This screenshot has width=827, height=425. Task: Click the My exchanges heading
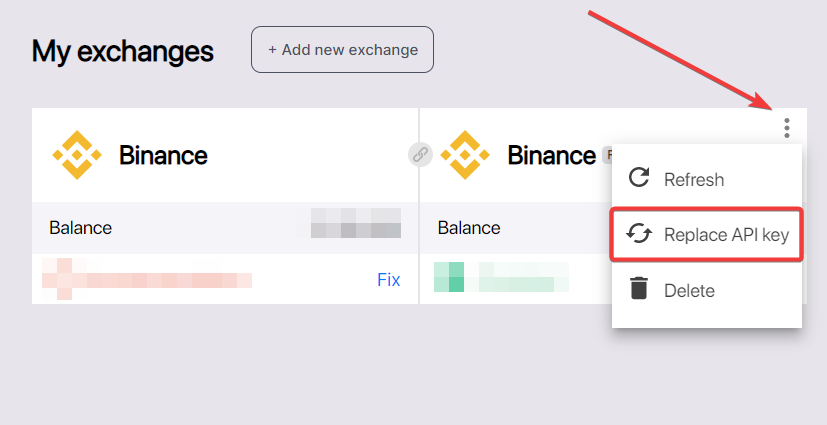123,50
